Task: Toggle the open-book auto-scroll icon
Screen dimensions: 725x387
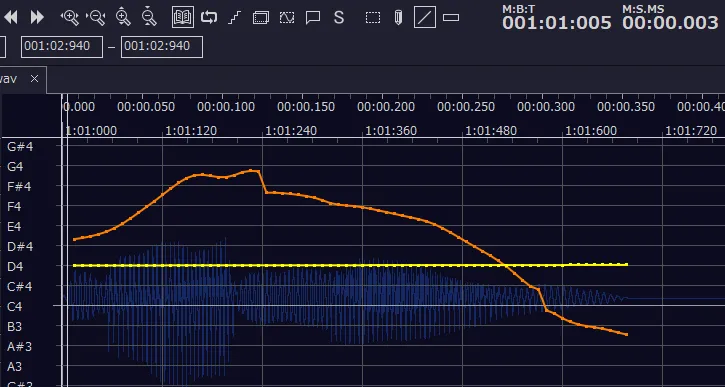Action: point(183,18)
